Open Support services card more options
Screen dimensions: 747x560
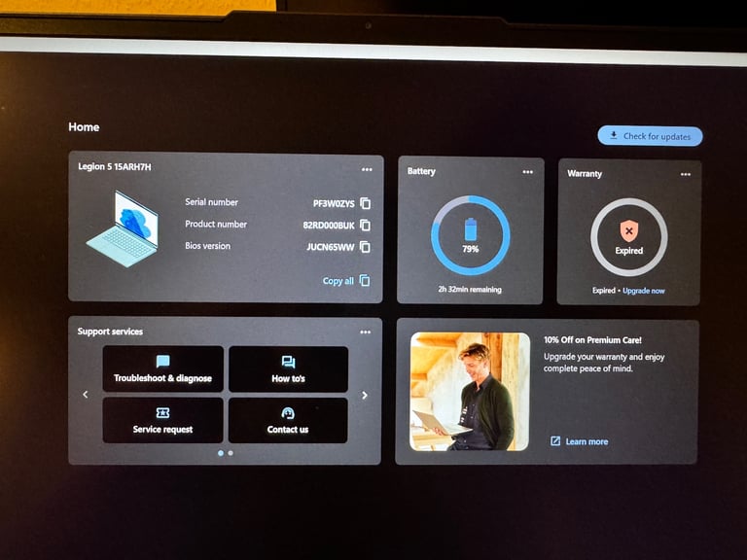coord(366,332)
